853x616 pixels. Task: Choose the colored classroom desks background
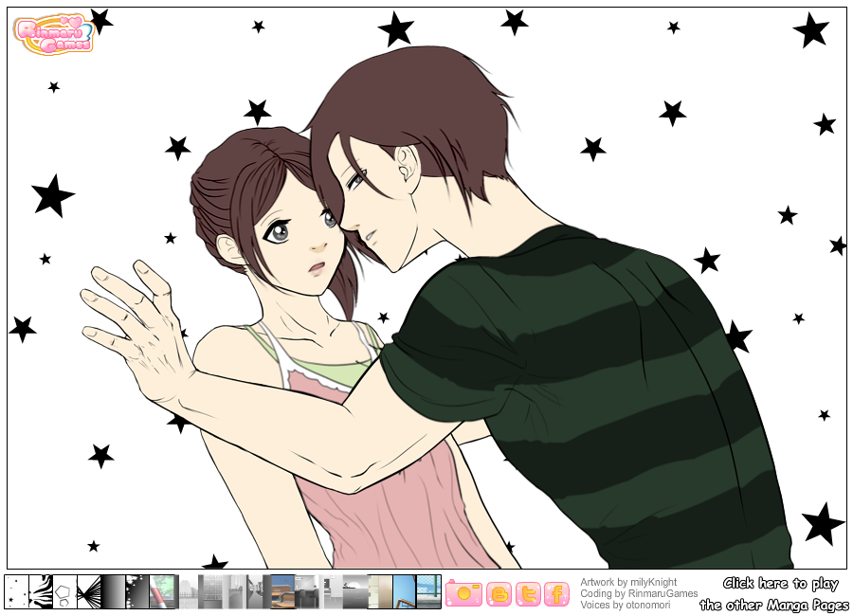point(282,591)
